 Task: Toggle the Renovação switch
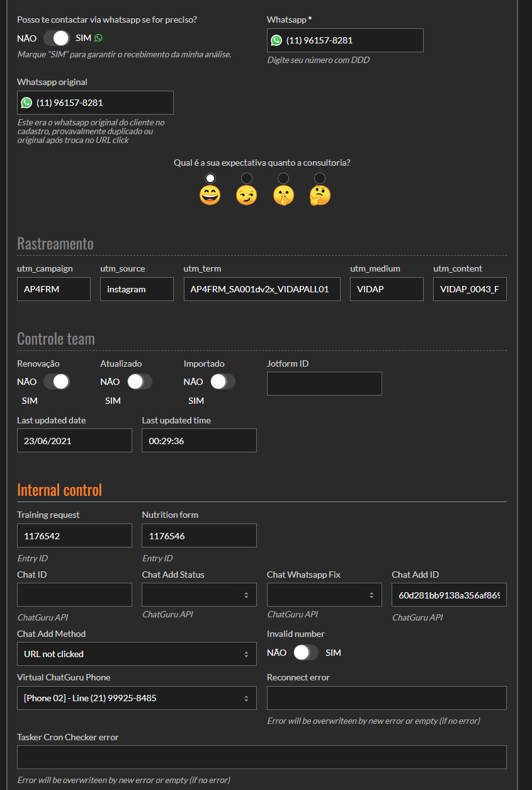tap(56, 382)
